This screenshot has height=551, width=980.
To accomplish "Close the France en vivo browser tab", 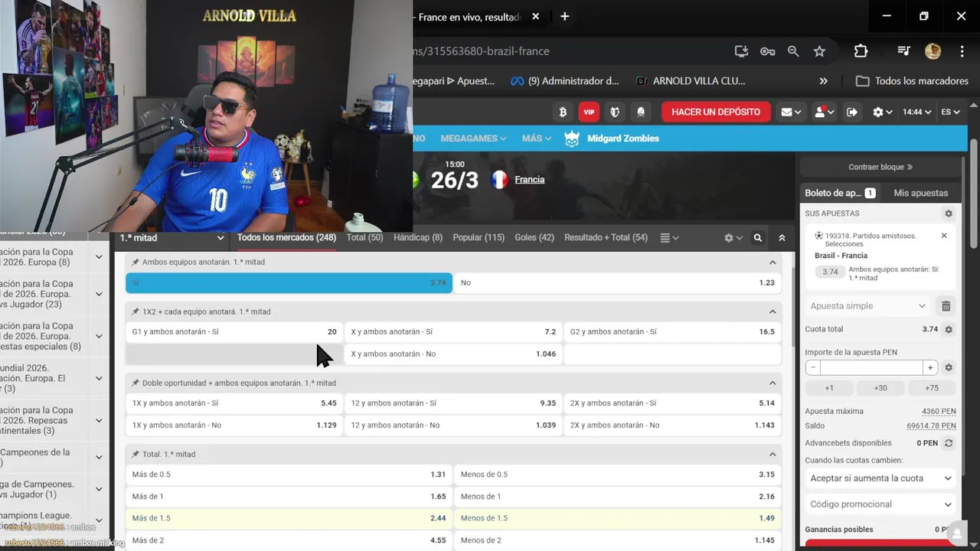I will click(535, 17).
